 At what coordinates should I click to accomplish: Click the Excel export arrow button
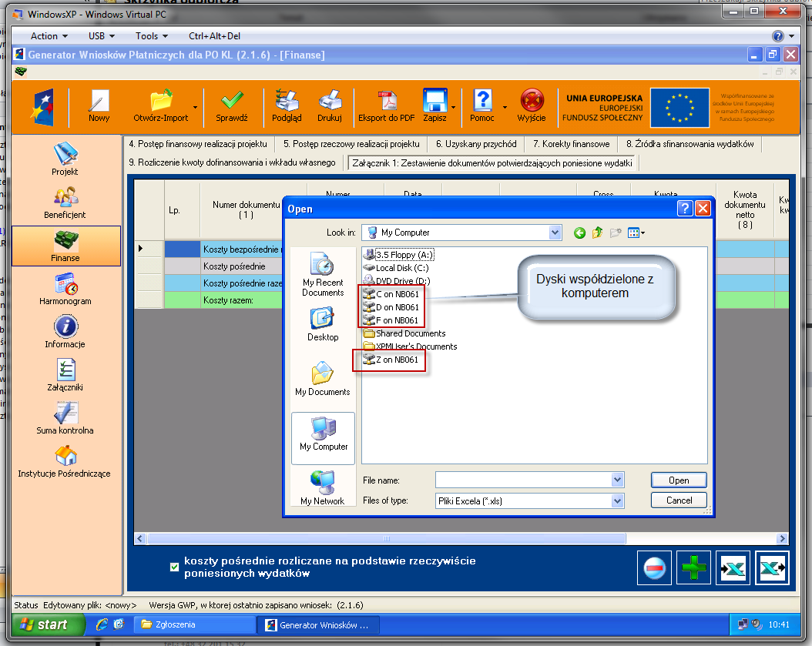772,567
